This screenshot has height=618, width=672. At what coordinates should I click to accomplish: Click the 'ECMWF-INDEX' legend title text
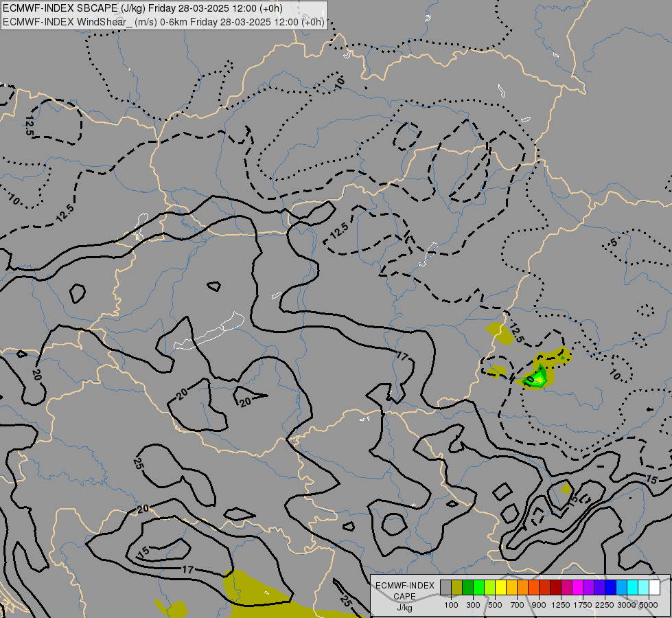pyautogui.click(x=405, y=586)
